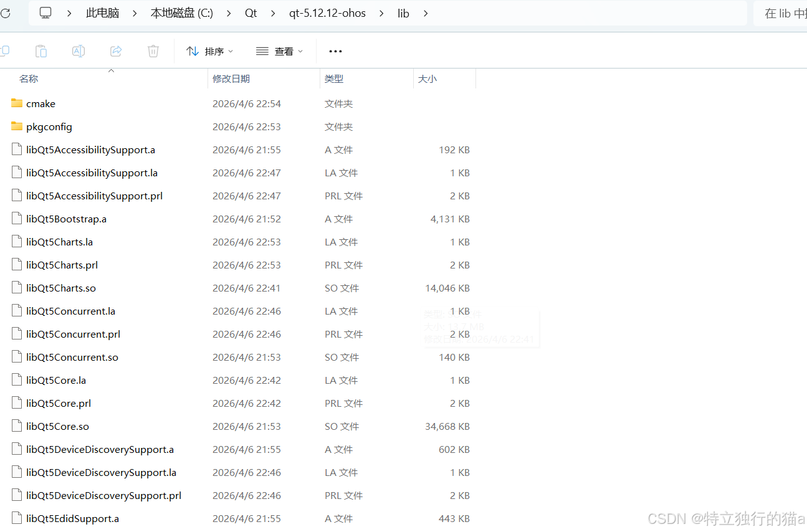This screenshot has height=532, width=807.
Task: Click the file icon of libQt5EdidSupport.a
Action: click(17, 518)
